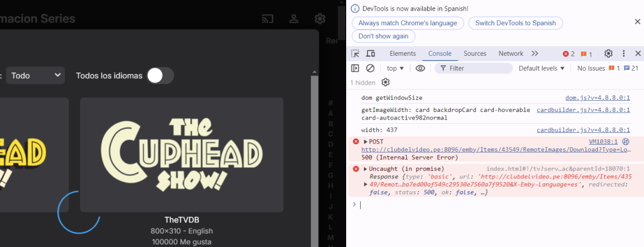Focus the console Filter field

474,68
